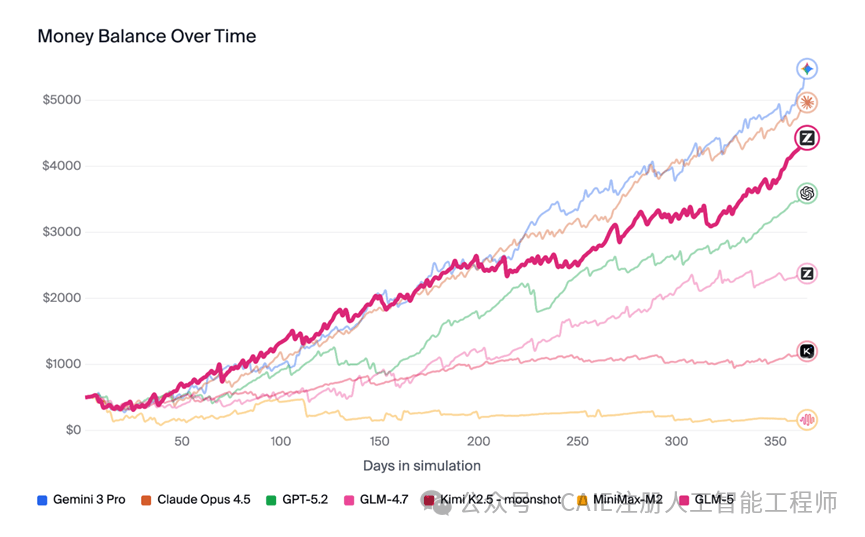Image resolution: width=865 pixels, height=537 pixels.
Task: Click the blue Gemini 3 Pro legend swatch
Action: [42, 499]
